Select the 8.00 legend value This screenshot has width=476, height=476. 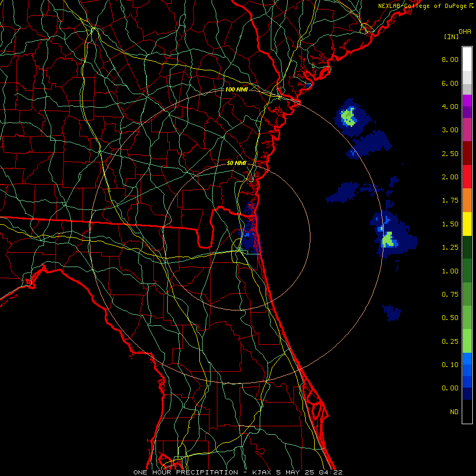[x=450, y=59]
